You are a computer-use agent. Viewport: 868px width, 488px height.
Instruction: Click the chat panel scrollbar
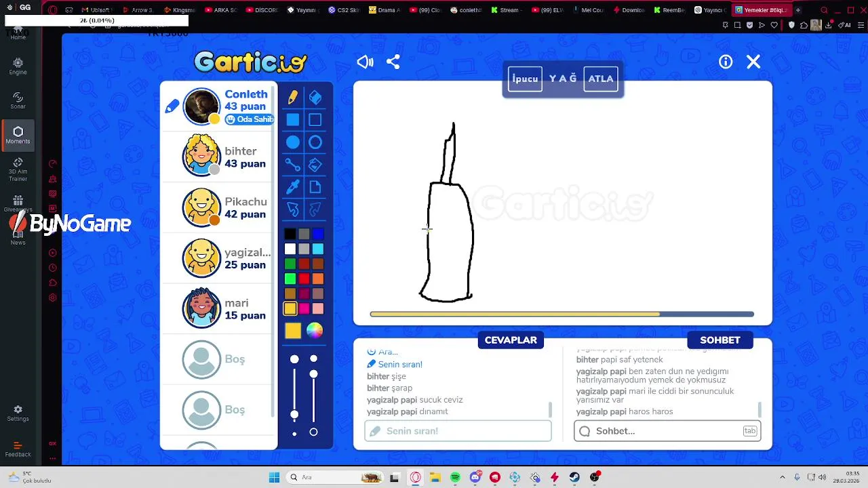759,409
